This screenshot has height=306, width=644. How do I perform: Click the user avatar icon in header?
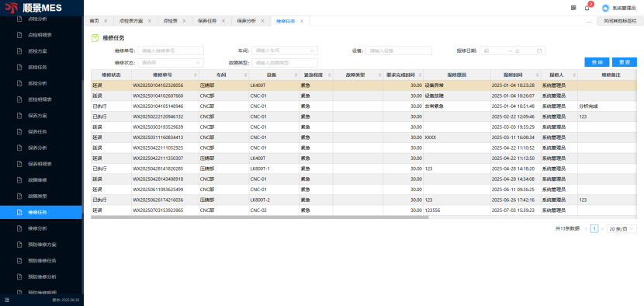605,8
